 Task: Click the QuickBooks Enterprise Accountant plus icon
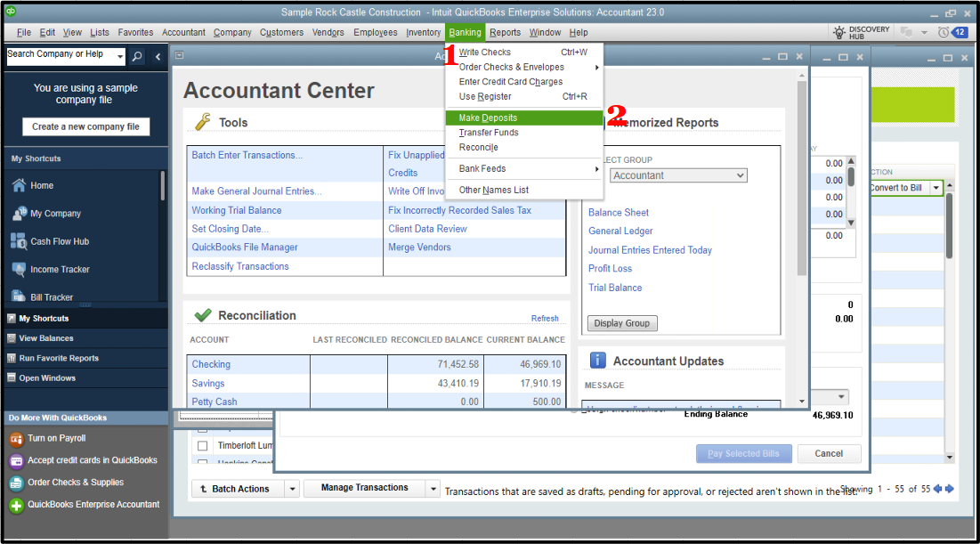[x=16, y=505]
